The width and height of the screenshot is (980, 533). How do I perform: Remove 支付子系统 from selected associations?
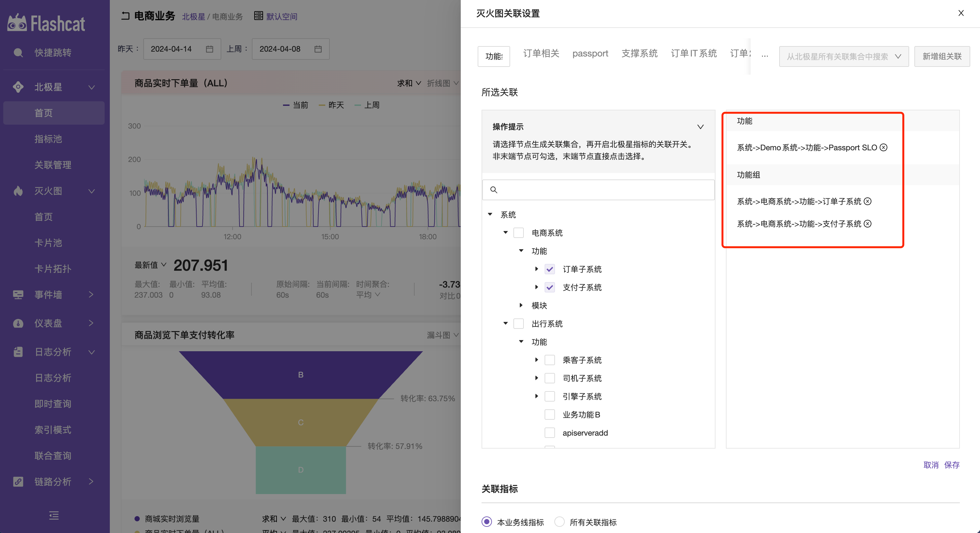point(867,224)
